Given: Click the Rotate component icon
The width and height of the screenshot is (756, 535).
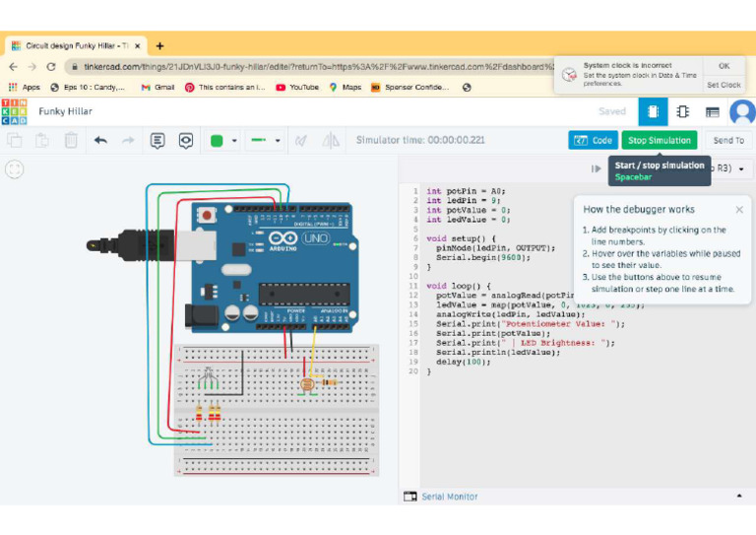Looking at the screenshot, I should click(301, 140).
